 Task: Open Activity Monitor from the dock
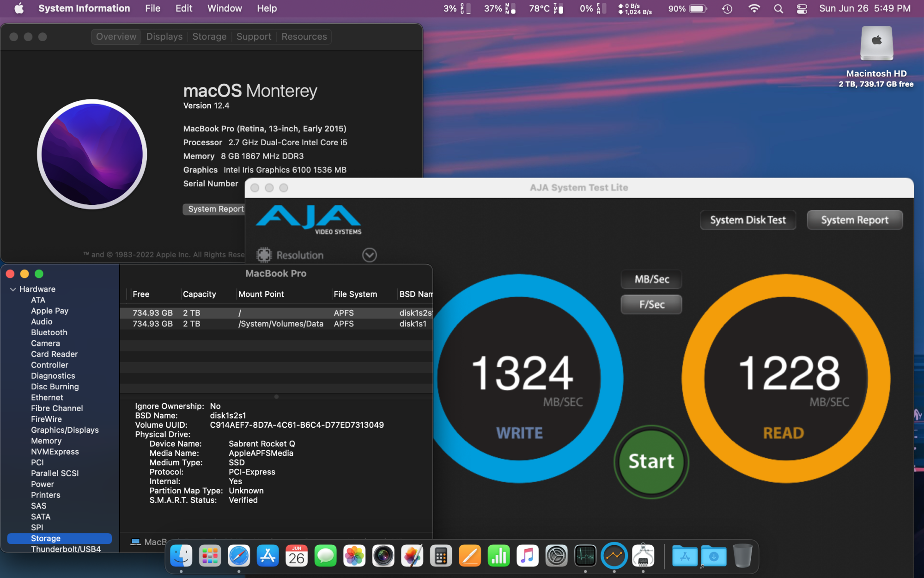[585, 556]
